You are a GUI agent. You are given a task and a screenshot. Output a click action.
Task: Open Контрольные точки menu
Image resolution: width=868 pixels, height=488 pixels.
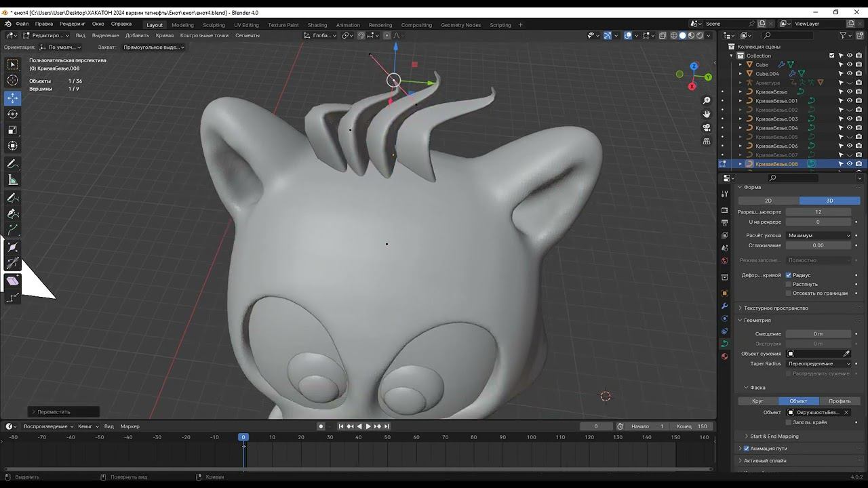204,35
